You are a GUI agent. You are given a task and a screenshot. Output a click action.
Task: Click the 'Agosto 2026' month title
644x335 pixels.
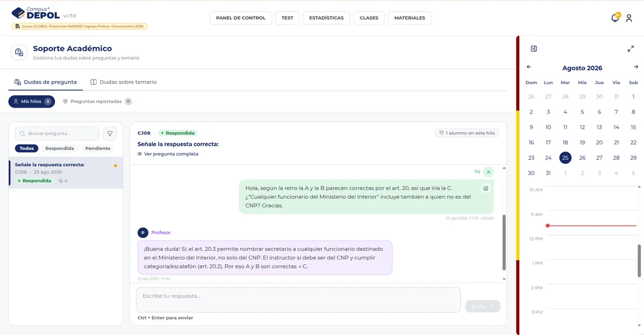coord(582,68)
